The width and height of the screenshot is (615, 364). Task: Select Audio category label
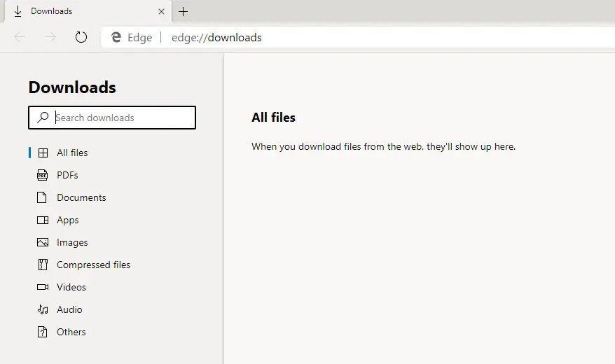click(69, 309)
